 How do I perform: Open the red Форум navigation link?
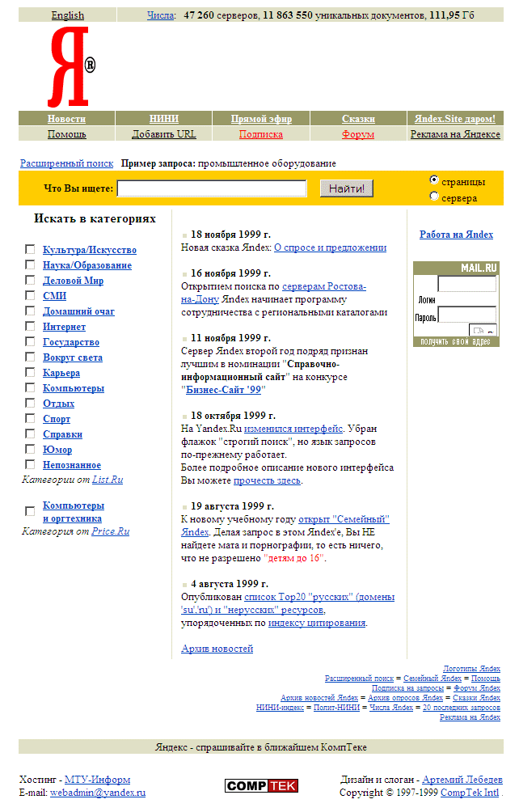pos(358,134)
